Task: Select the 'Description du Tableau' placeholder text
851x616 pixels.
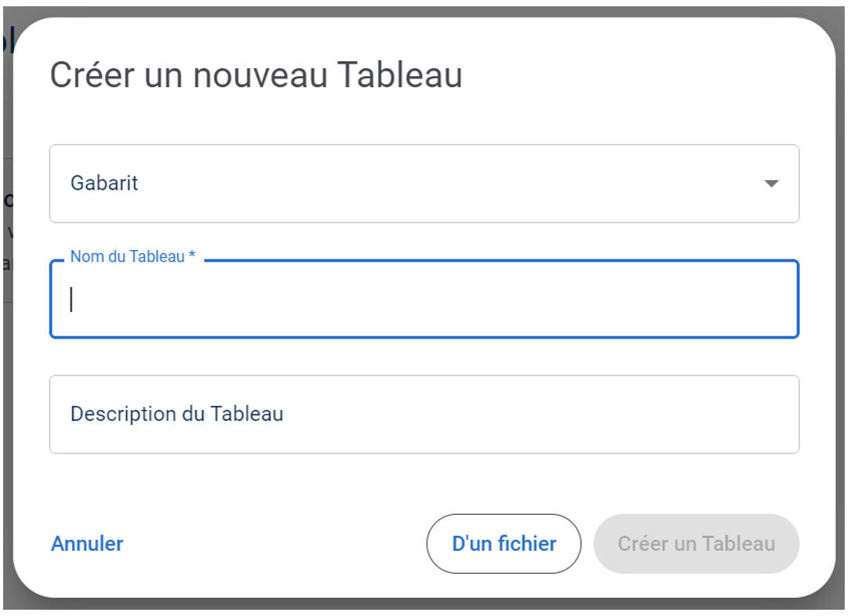Action: [x=176, y=414]
